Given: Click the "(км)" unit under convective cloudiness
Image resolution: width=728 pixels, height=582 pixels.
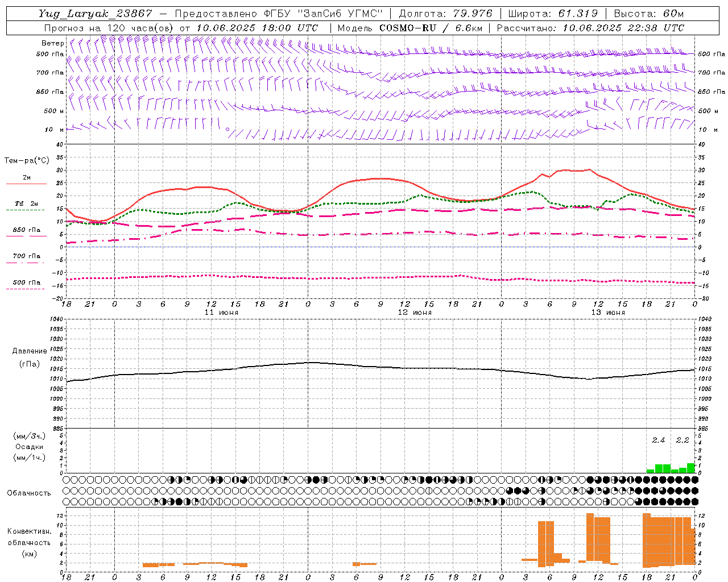Looking at the screenshot, I should pyautogui.click(x=29, y=554).
